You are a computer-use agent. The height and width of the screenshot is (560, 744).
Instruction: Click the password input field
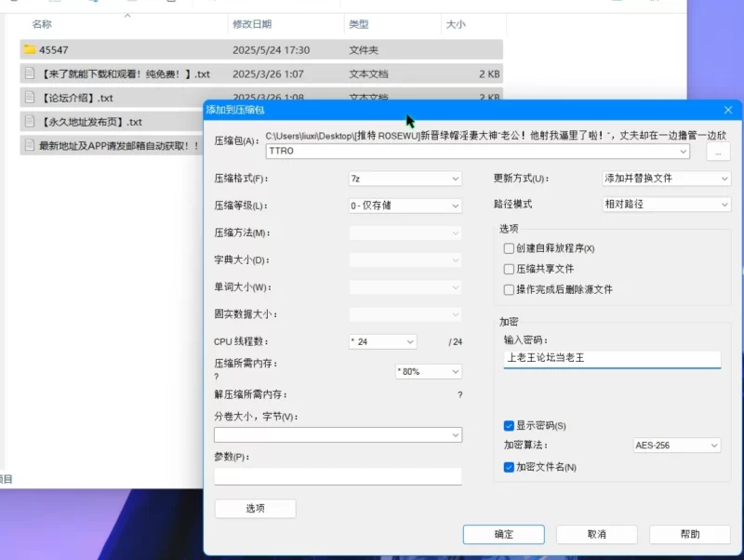pos(612,359)
